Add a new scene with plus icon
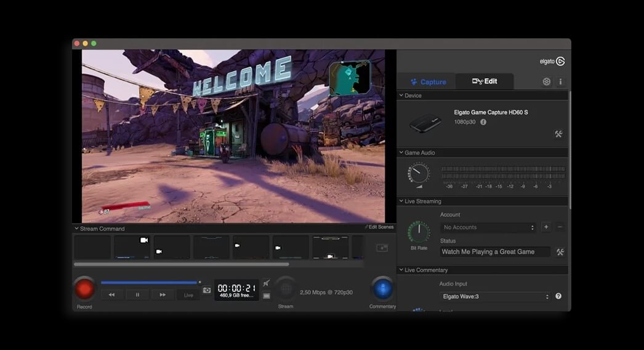 click(x=382, y=248)
